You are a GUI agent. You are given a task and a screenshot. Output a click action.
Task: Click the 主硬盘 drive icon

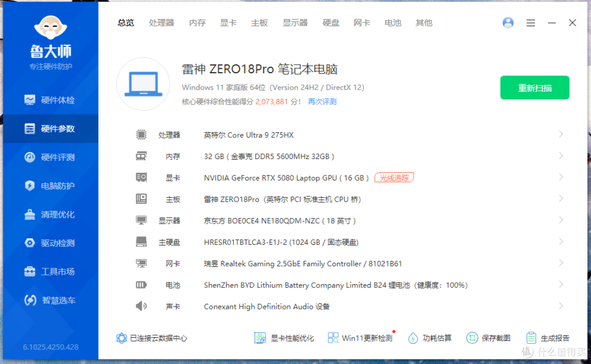pyautogui.click(x=141, y=242)
